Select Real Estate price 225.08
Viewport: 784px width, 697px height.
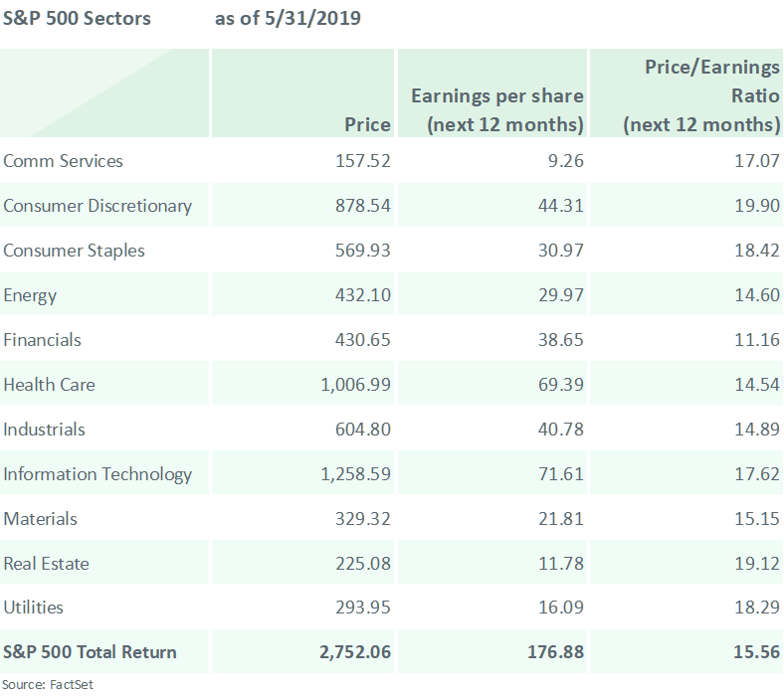point(363,564)
